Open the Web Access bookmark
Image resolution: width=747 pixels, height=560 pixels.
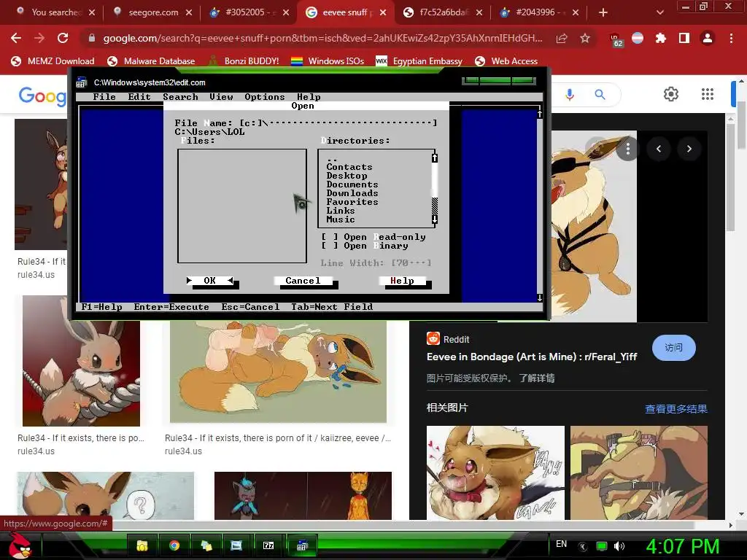point(506,61)
